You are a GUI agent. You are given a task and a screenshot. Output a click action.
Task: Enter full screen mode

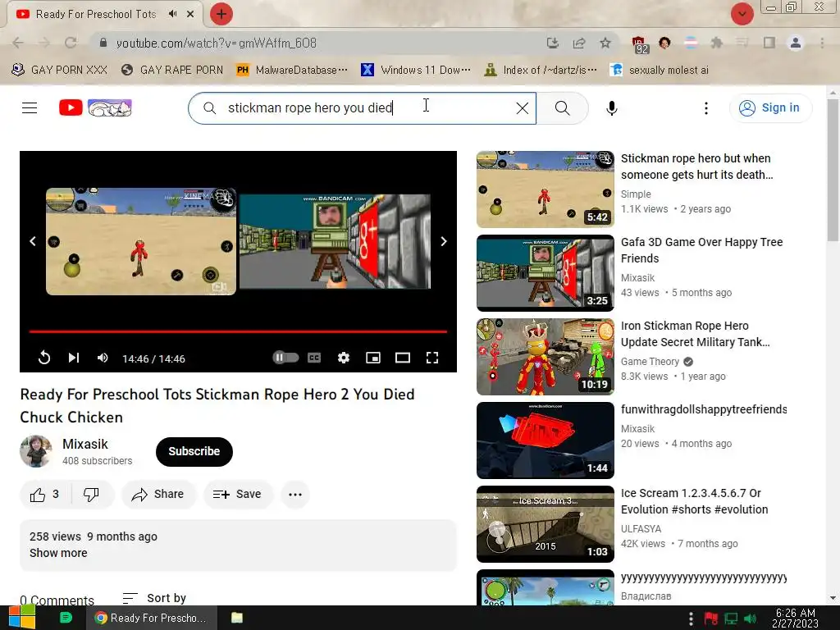tap(431, 358)
